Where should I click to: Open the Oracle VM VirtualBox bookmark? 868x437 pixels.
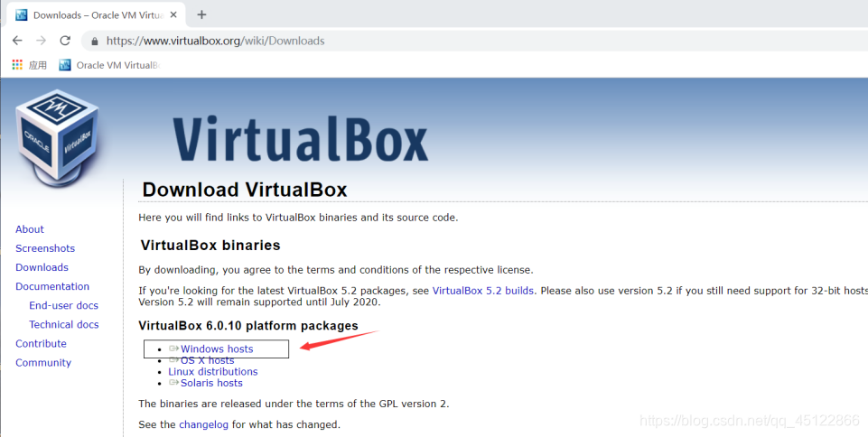109,65
